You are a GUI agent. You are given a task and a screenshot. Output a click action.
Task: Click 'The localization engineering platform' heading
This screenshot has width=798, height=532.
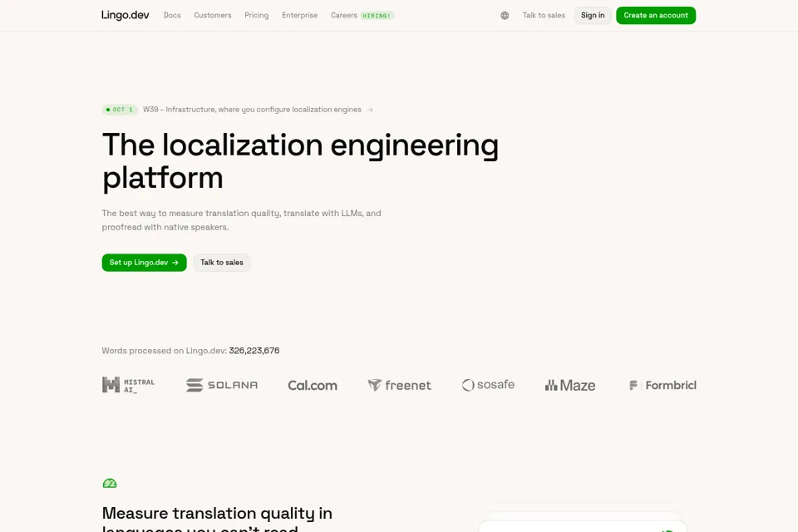click(300, 161)
